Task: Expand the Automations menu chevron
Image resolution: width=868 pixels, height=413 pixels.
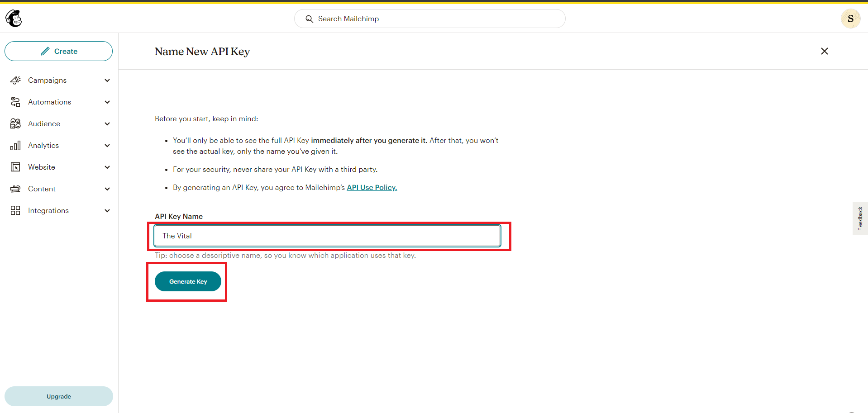Action: (x=107, y=102)
